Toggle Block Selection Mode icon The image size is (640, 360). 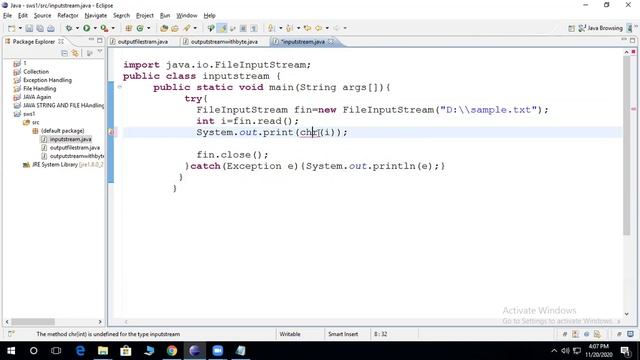(x=243, y=28)
